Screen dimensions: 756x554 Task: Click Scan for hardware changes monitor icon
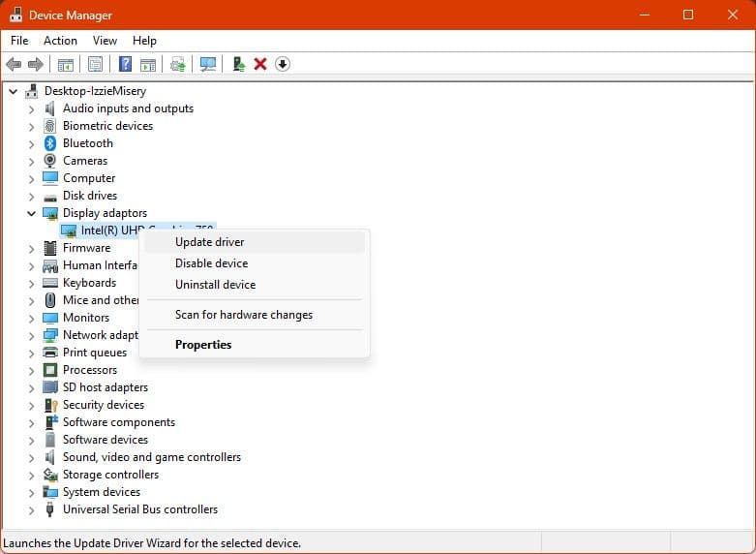pyautogui.click(x=207, y=64)
